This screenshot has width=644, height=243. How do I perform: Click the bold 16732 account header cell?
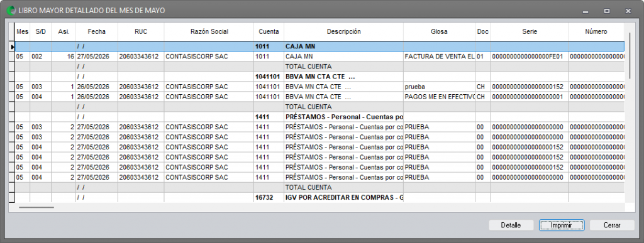point(269,198)
